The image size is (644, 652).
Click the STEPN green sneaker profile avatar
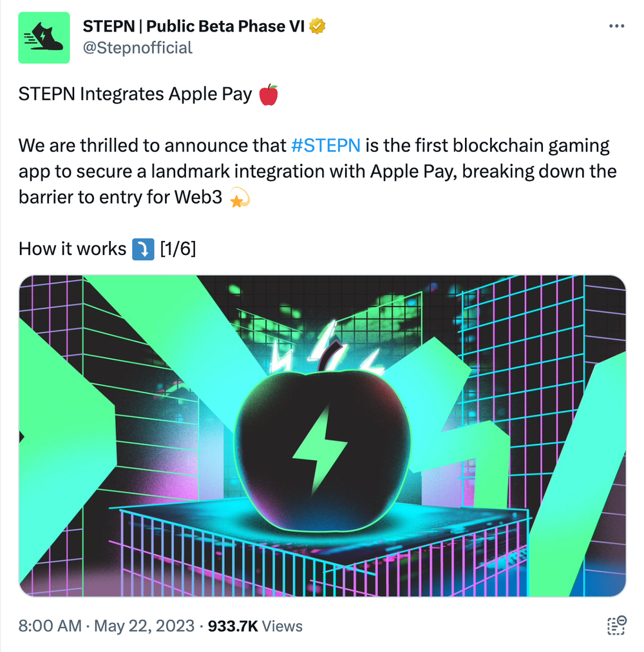point(44,38)
